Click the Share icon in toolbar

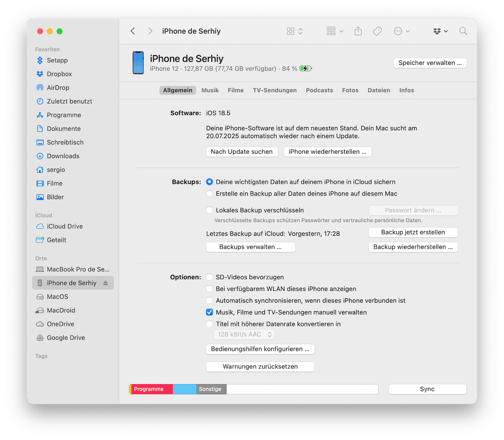(358, 31)
